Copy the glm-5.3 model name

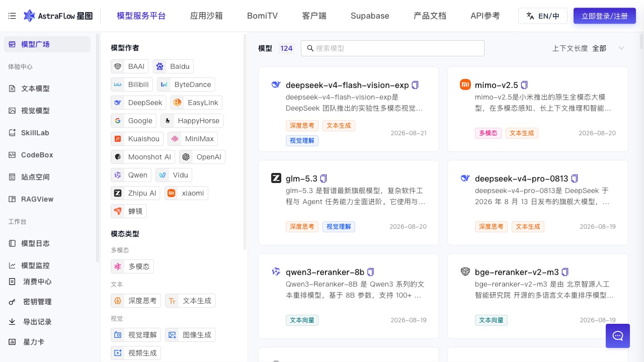[324, 178]
